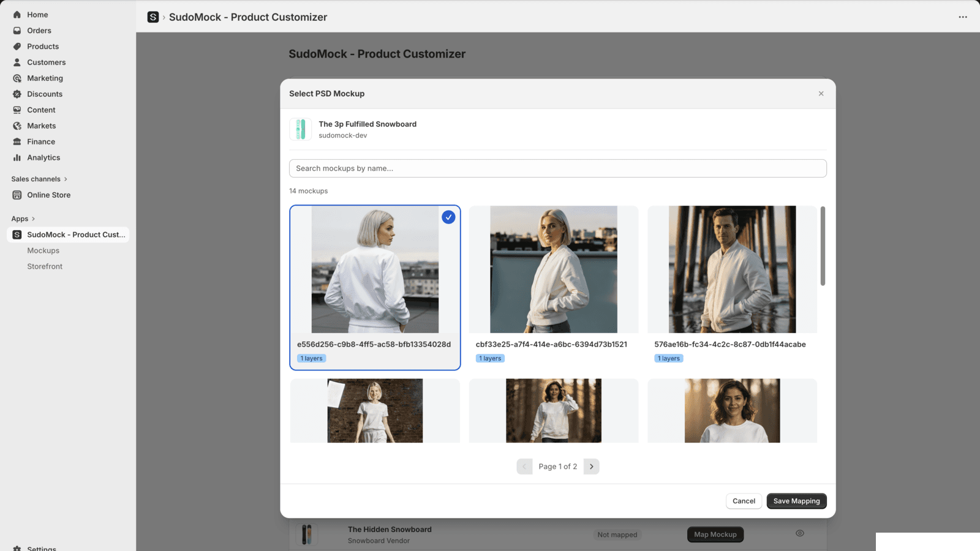Open the Products section

click(x=42, y=46)
